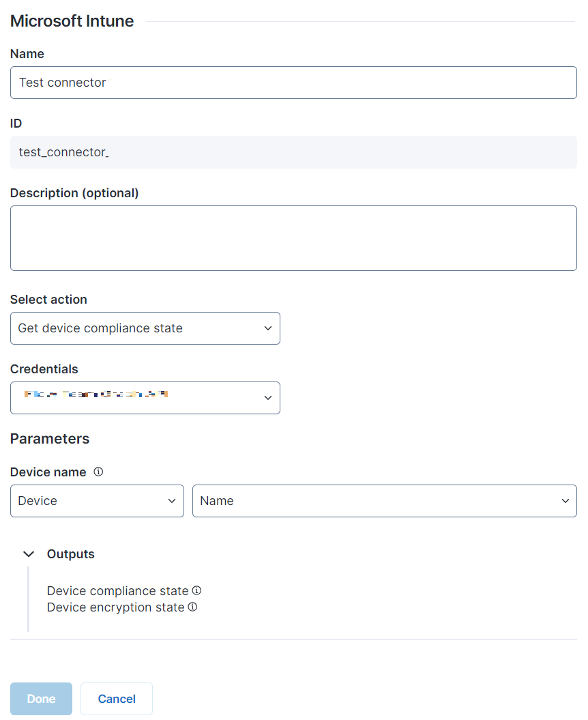Click the Device name field label
Viewport: 588px width, 720px height.
(48, 472)
